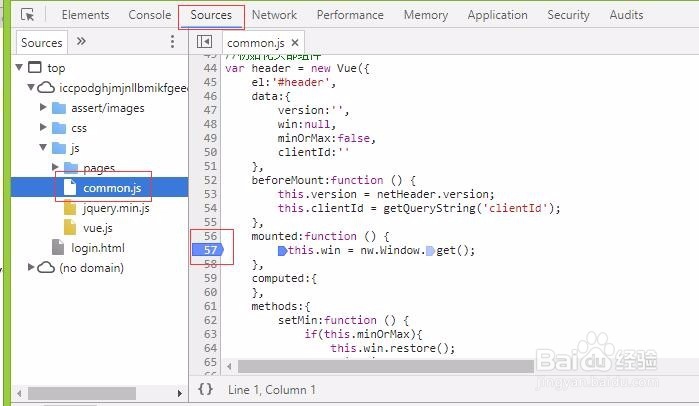Click the (no domain) cloud icon
This screenshot has height=406, width=699.
46,267
